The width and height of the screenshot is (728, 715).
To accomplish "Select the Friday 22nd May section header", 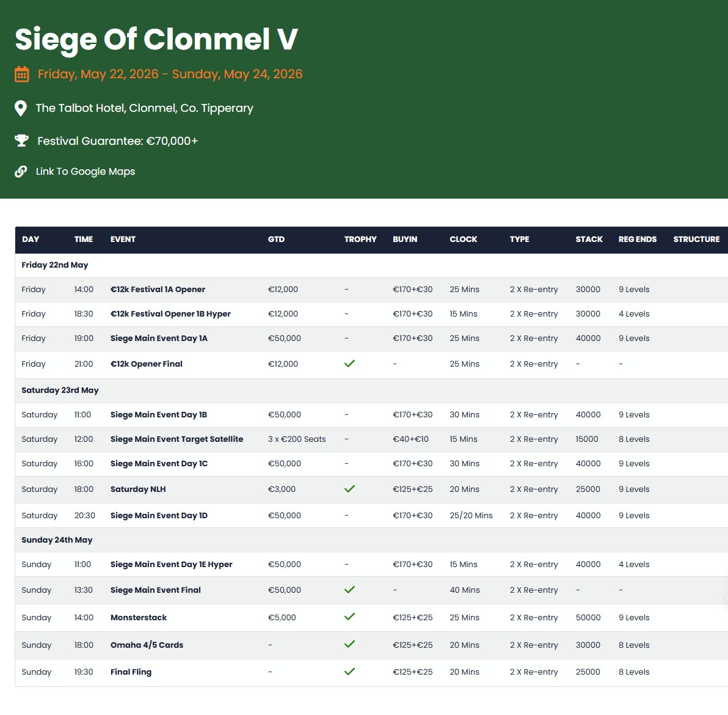I will click(55, 265).
